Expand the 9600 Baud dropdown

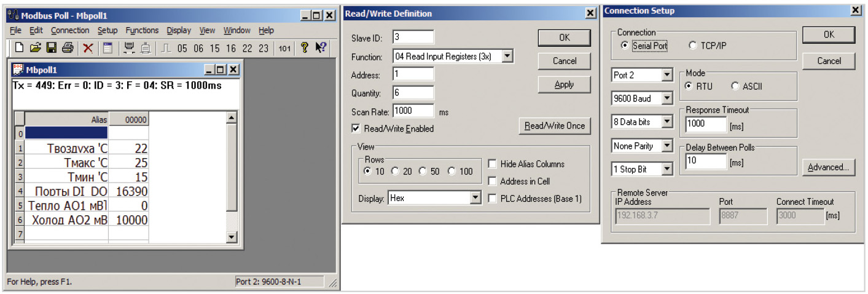pyautogui.click(x=667, y=98)
